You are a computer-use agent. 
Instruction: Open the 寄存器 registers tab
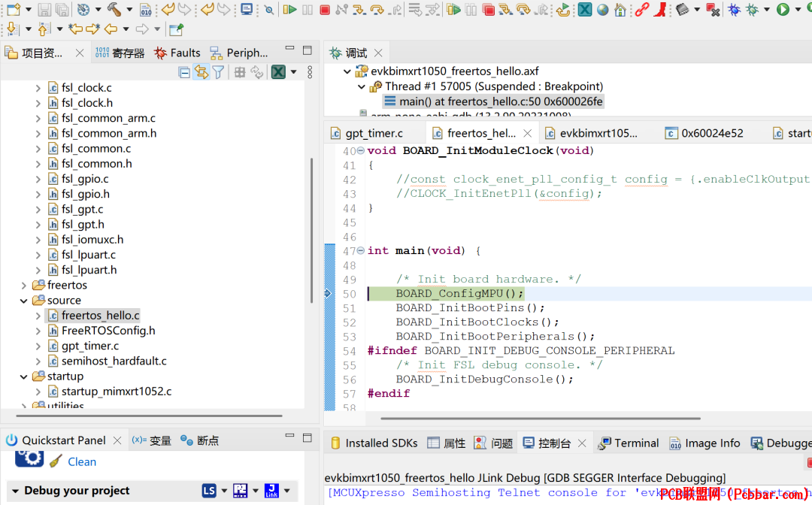(120, 53)
